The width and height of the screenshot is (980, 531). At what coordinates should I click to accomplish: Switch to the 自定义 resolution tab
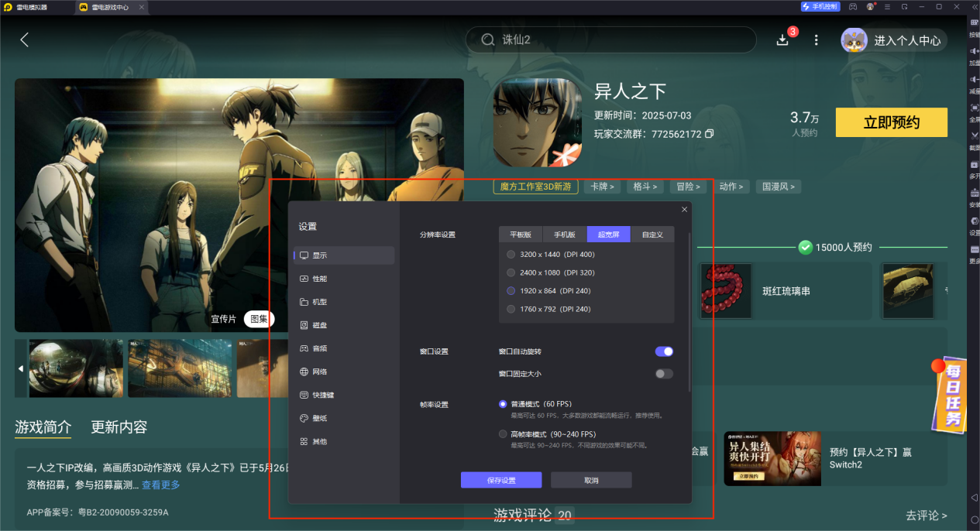(x=652, y=235)
